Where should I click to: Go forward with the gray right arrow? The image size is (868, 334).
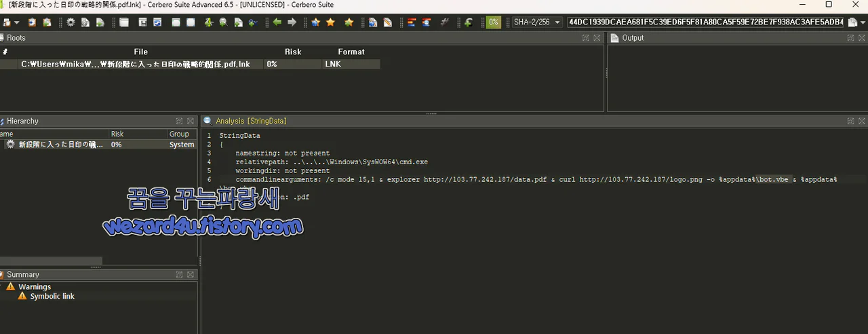(292, 22)
